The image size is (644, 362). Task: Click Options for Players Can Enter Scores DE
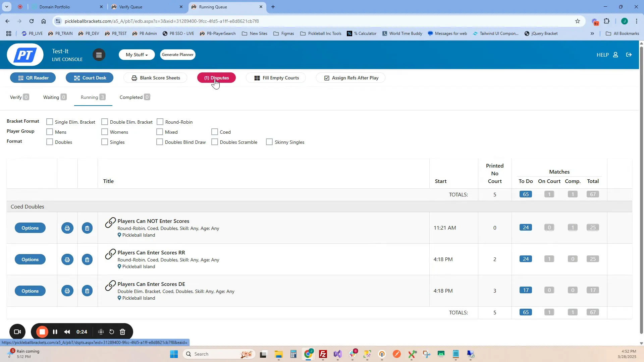(x=30, y=291)
